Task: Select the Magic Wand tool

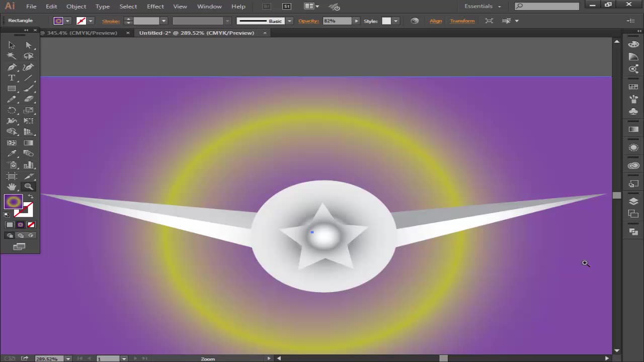Action: click(12, 56)
